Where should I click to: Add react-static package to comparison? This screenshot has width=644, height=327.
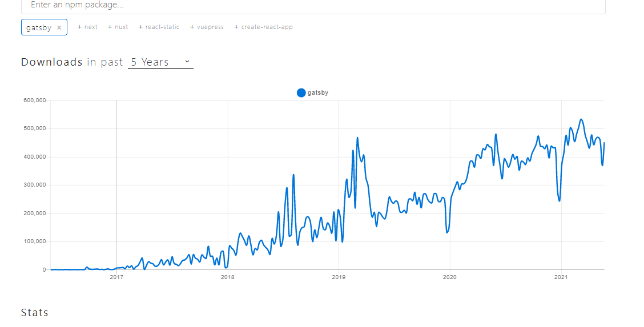tap(159, 27)
